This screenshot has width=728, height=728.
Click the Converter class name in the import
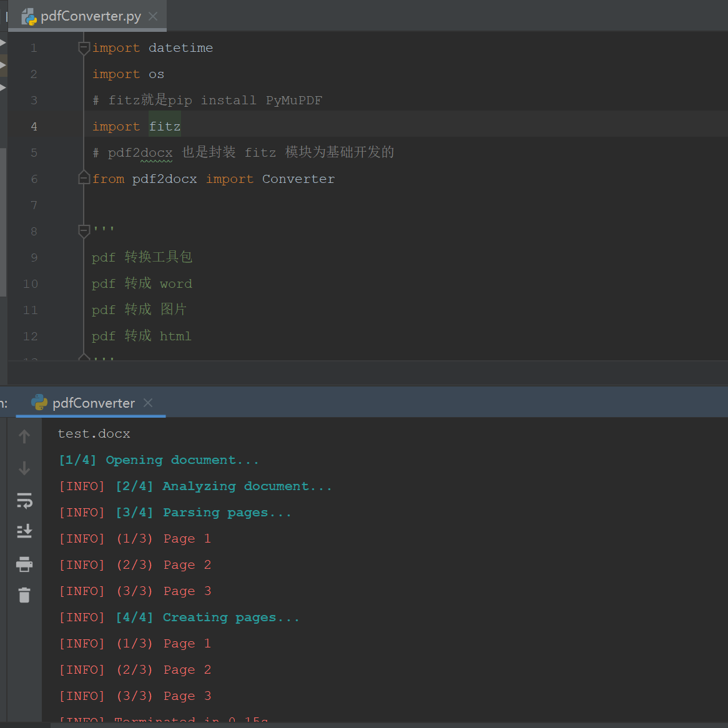(298, 179)
